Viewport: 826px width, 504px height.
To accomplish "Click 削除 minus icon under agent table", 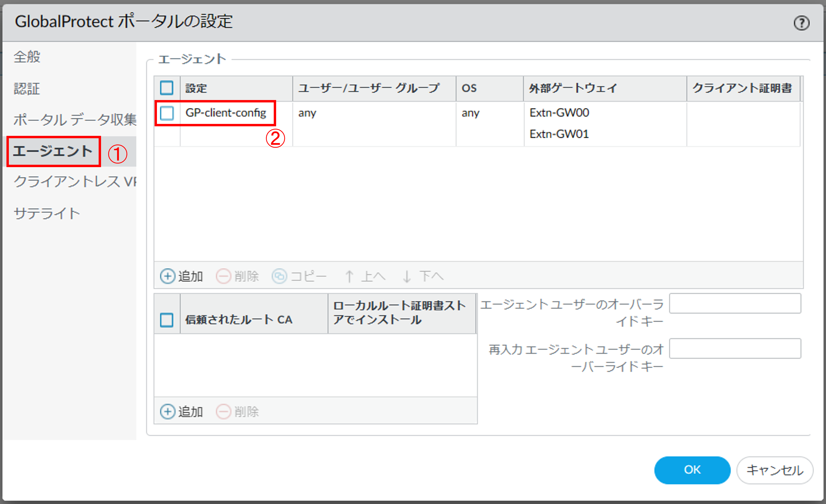I will [223, 276].
